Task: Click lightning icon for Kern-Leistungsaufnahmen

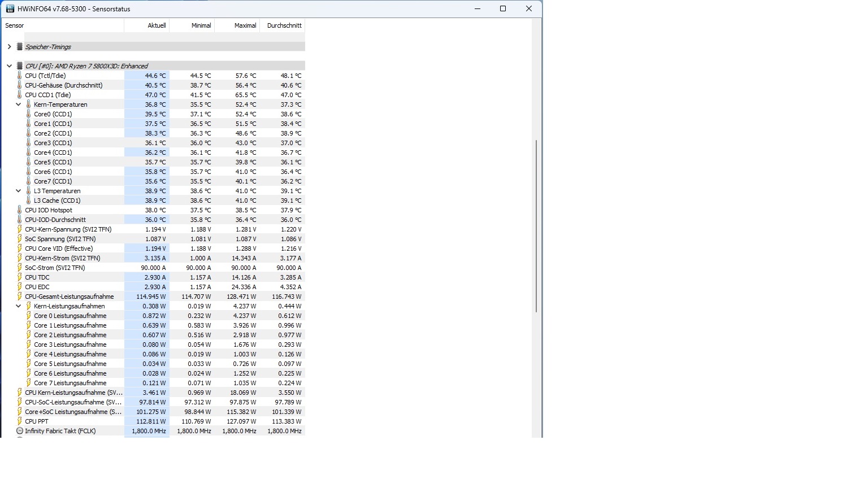Action: (x=29, y=306)
